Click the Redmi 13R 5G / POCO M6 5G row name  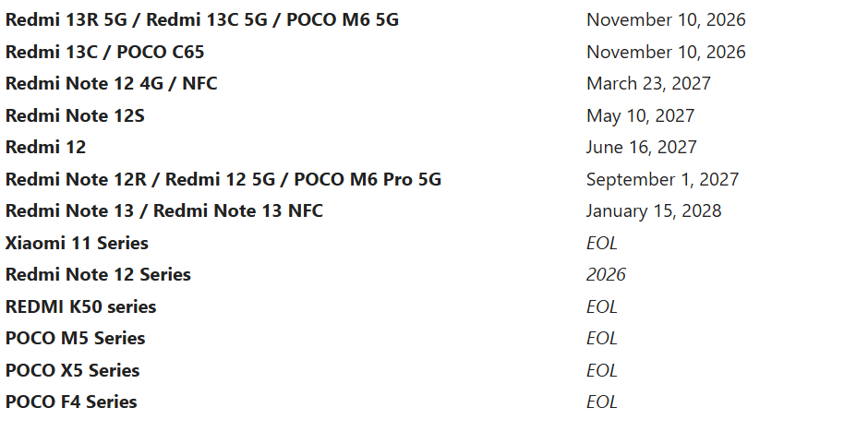[x=202, y=19]
